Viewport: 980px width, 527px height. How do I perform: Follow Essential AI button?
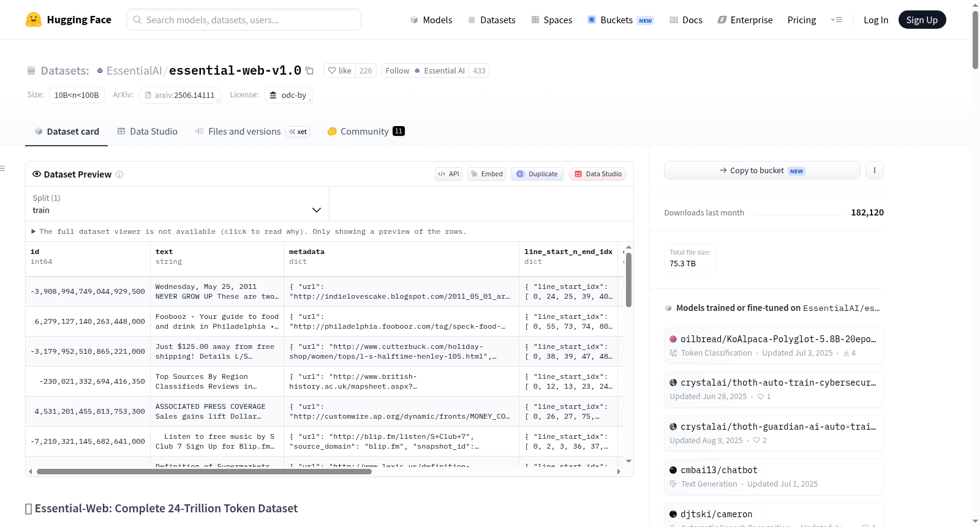coord(425,70)
